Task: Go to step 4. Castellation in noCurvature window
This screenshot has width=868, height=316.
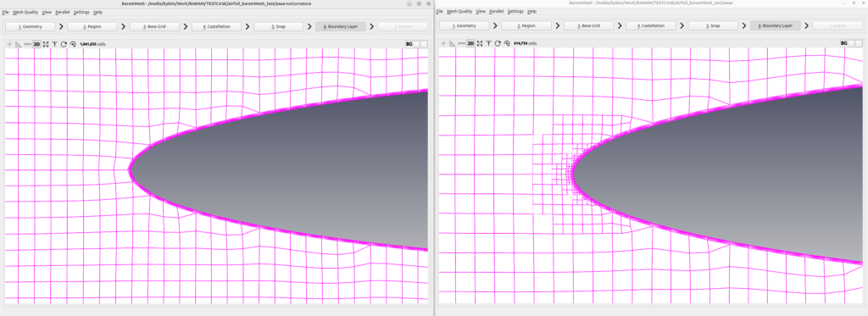Action: (x=216, y=26)
